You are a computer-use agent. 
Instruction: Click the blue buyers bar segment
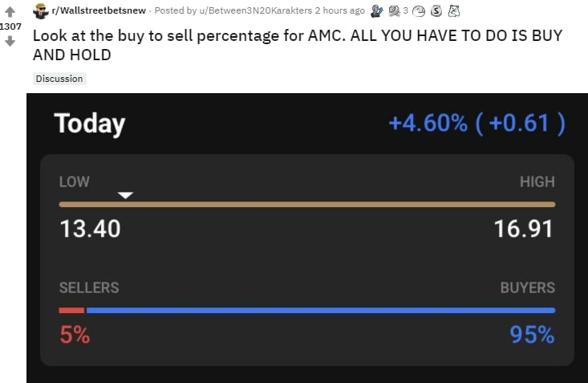coord(321,311)
